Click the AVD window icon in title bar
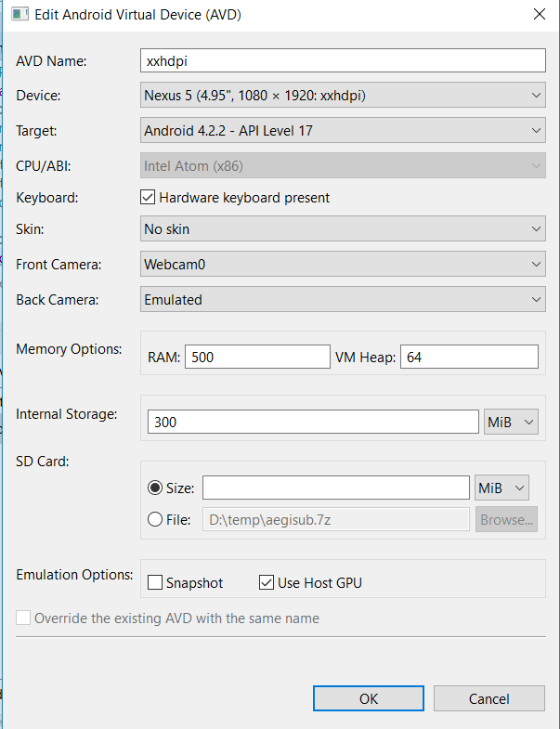This screenshot has width=560, height=729. point(20,14)
